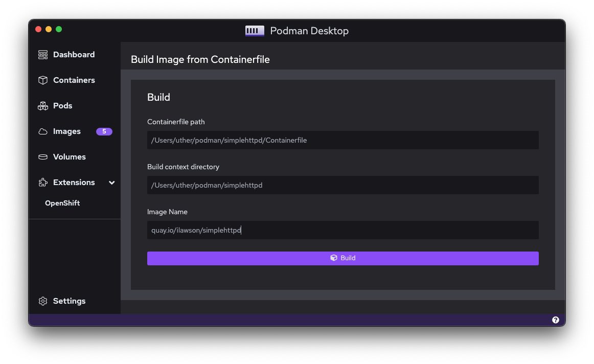594x364 pixels.
Task: Open Settings via the gear icon
Action: (43, 301)
